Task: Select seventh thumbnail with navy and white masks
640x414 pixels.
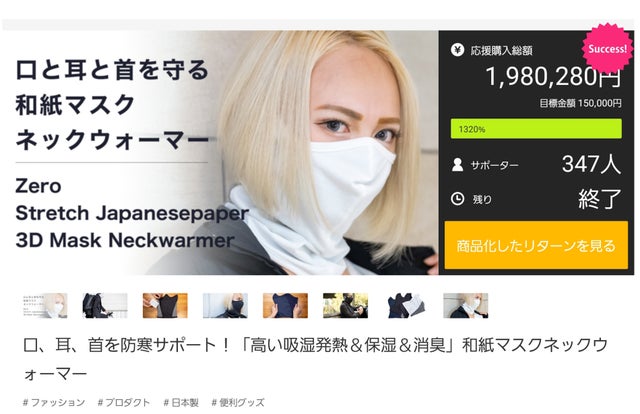Action: (405, 305)
